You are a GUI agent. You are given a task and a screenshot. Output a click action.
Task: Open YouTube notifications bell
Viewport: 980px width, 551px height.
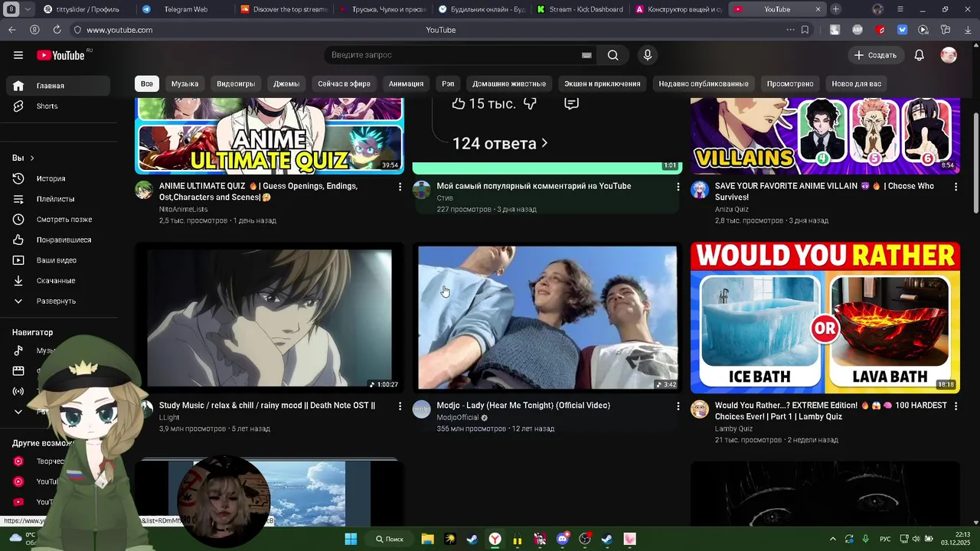coord(919,55)
